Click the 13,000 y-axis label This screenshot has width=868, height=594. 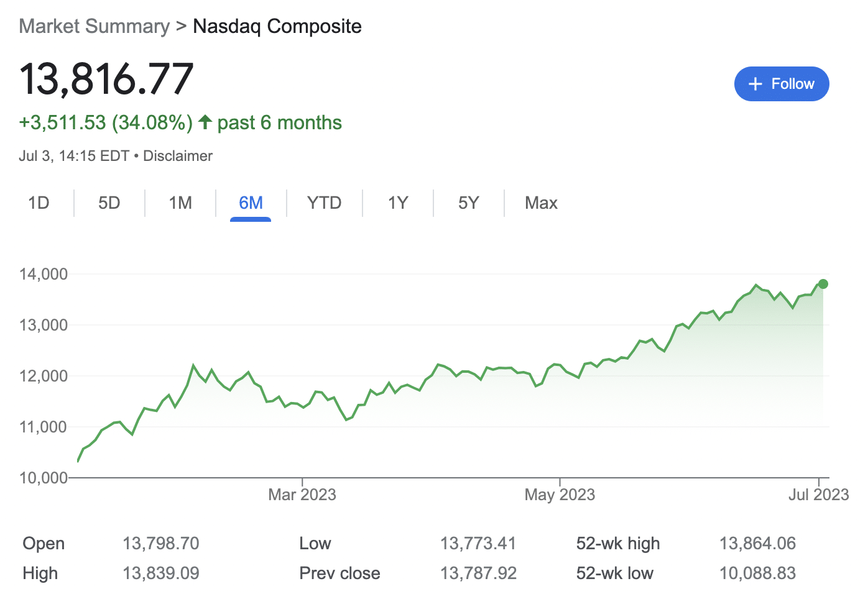(x=43, y=325)
